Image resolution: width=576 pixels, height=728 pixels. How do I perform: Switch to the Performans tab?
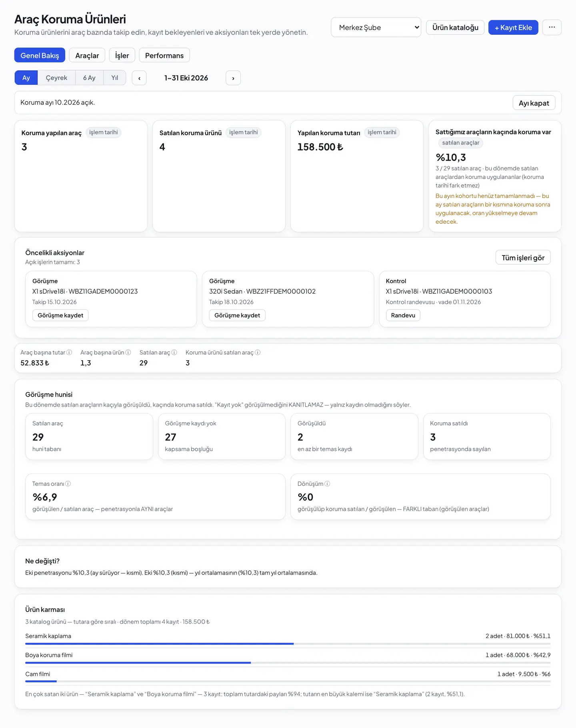pyautogui.click(x=164, y=55)
